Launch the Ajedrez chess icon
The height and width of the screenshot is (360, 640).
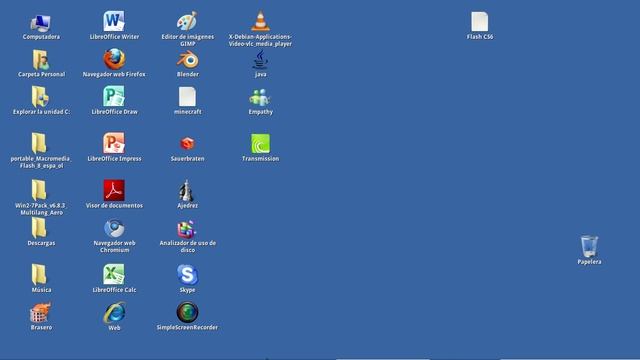click(x=187, y=191)
